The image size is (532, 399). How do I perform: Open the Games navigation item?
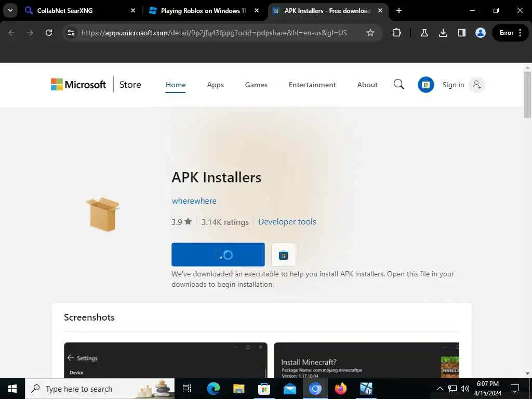256,85
